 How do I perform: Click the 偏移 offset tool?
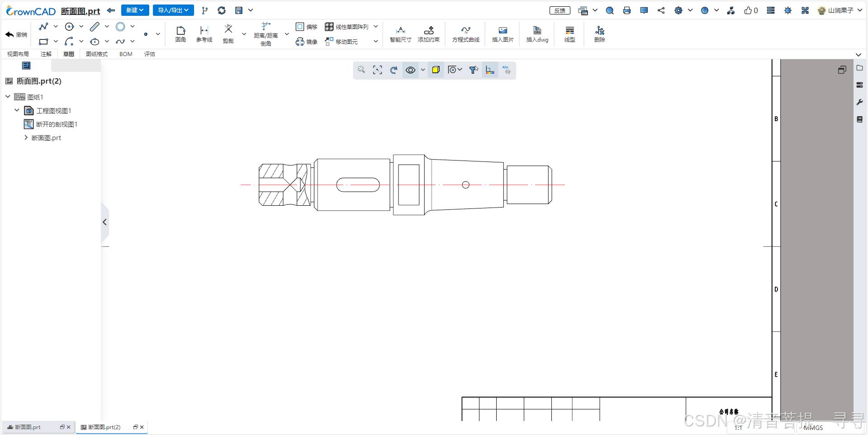pyautogui.click(x=306, y=27)
